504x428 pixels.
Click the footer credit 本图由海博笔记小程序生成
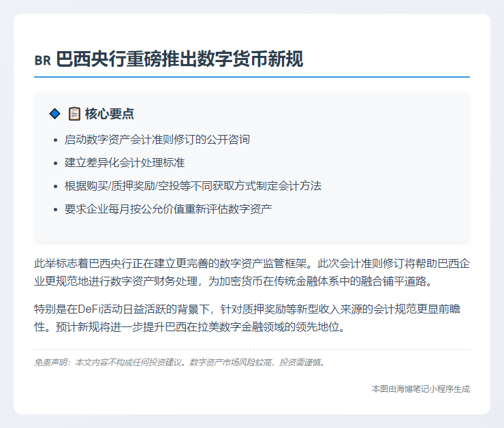421,389
